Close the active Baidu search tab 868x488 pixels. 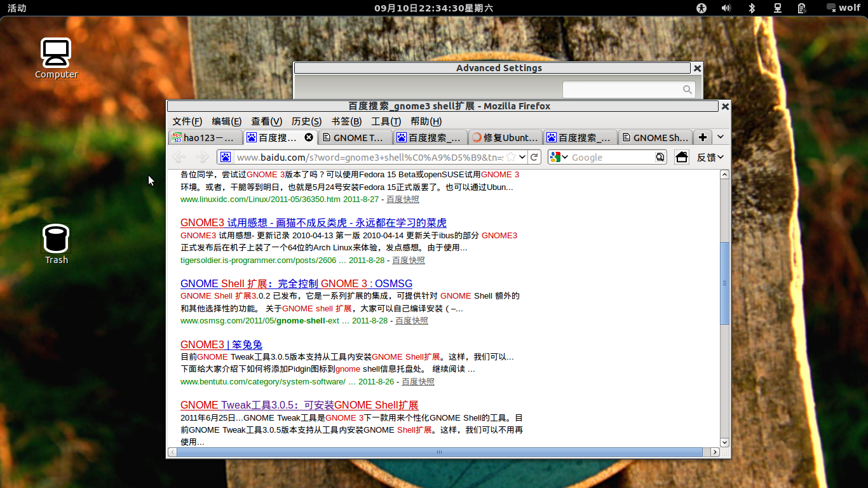click(x=309, y=137)
